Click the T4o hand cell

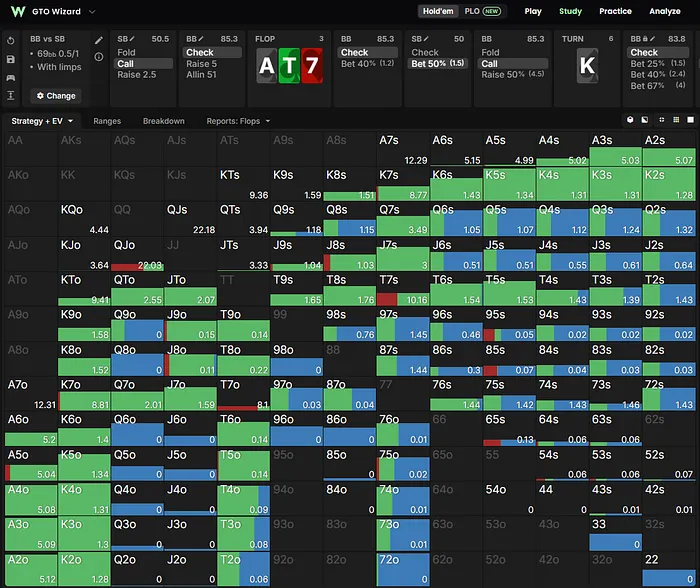point(244,499)
